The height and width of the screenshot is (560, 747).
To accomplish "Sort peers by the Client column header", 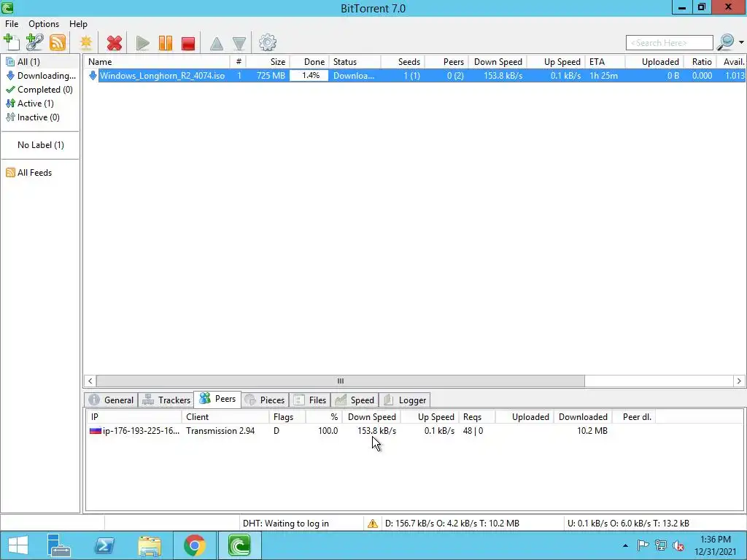I will pyautogui.click(x=225, y=417).
